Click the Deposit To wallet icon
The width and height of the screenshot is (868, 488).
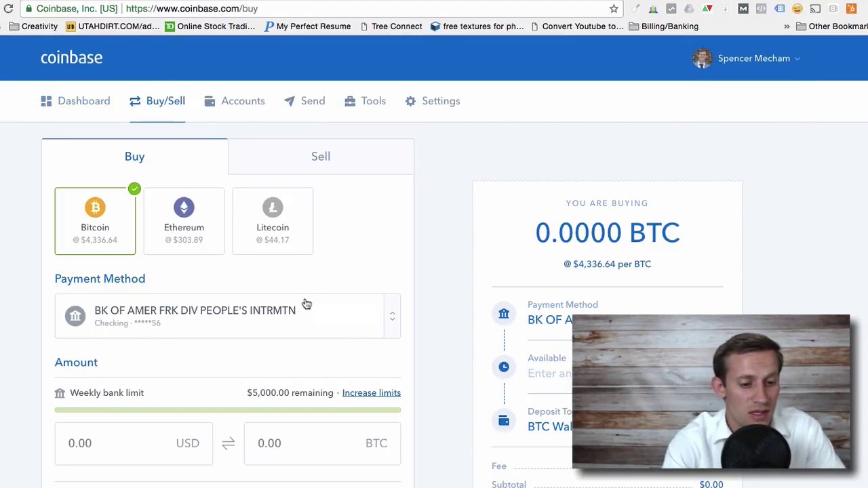tap(504, 421)
